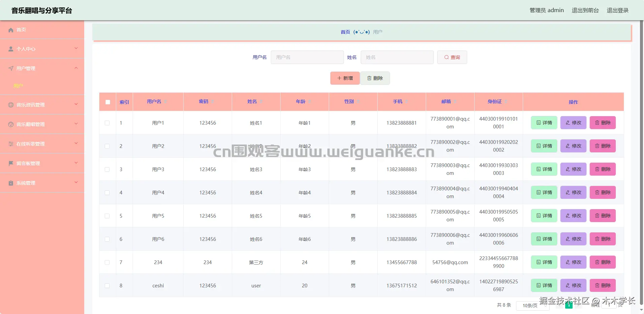Click 删除 button for 用户3
The height and width of the screenshot is (314, 644).
click(603, 169)
